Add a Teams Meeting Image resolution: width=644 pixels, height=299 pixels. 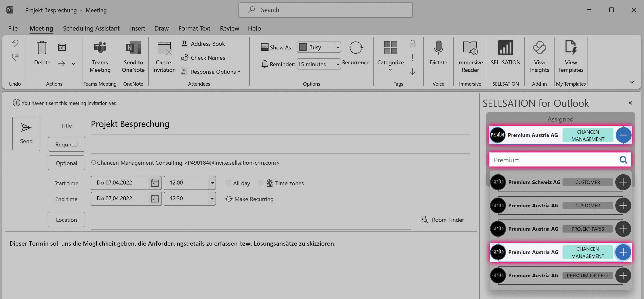pyautogui.click(x=100, y=56)
